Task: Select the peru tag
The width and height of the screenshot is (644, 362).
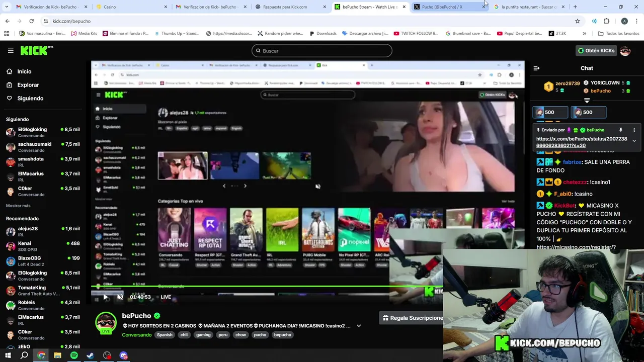Action: pos(223,335)
